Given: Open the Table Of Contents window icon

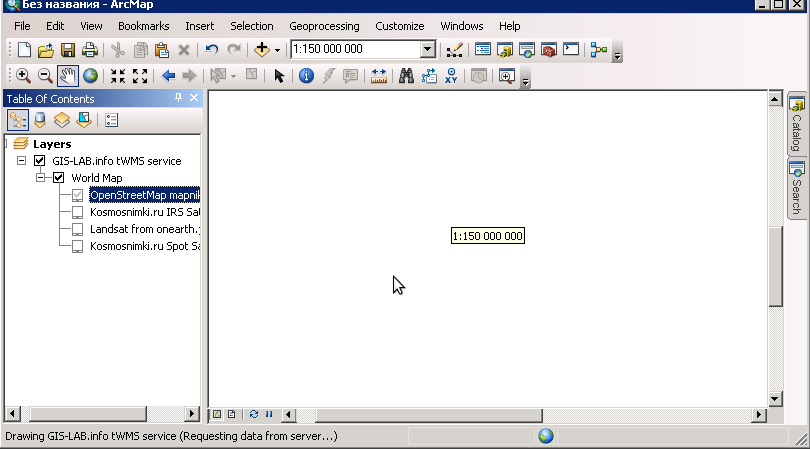Looking at the screenshot, I should tap(482, 50).
